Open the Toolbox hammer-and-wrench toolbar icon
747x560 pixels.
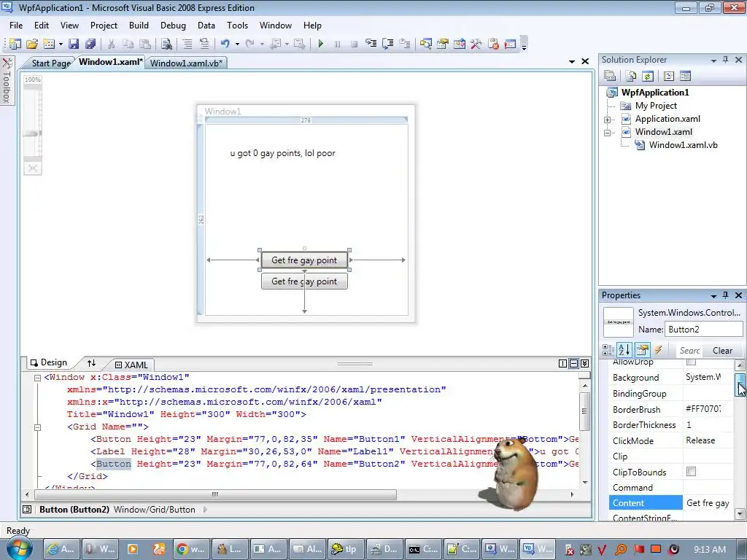pyautogui.click(x=476, y=44)
